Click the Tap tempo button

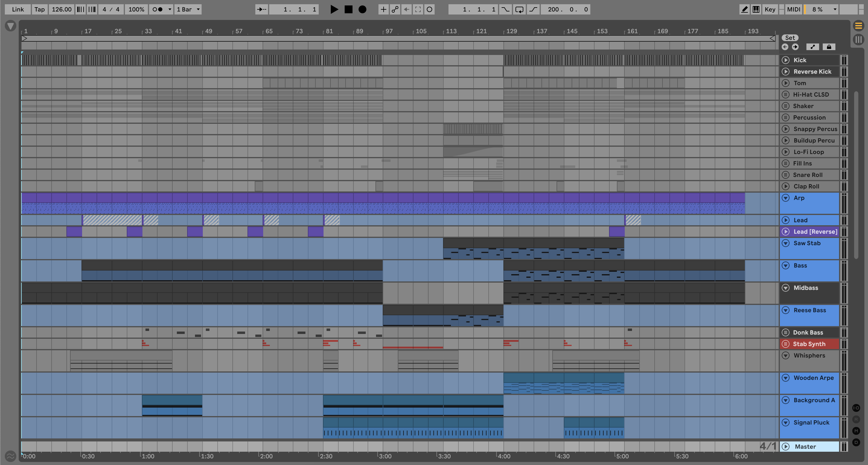pos(40,9)
